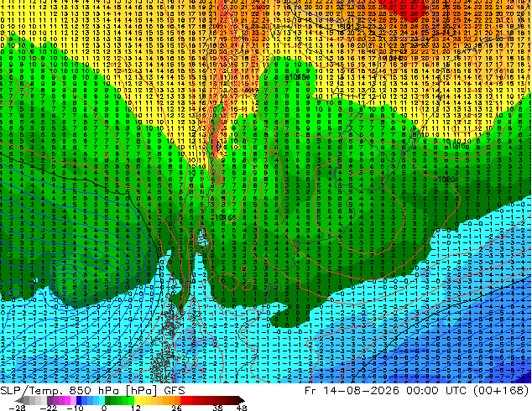The height and width of the screenshot is (411, 532).
Task: Click the 'Fr 14-08-2026 00:00 UTC (00+168)' timestamp
Action: [x=417, y=391]
